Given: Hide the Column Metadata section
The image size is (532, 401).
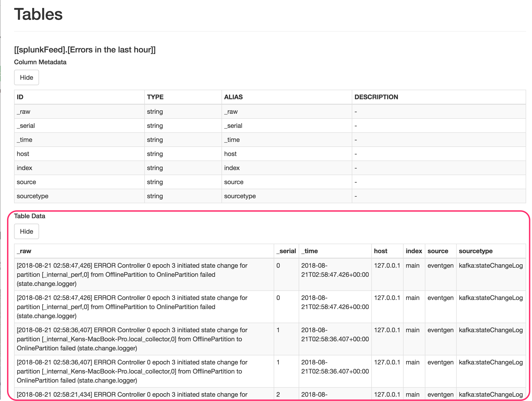Looking at the screenshot, I should pyautogui.click(x=27, y=77).
